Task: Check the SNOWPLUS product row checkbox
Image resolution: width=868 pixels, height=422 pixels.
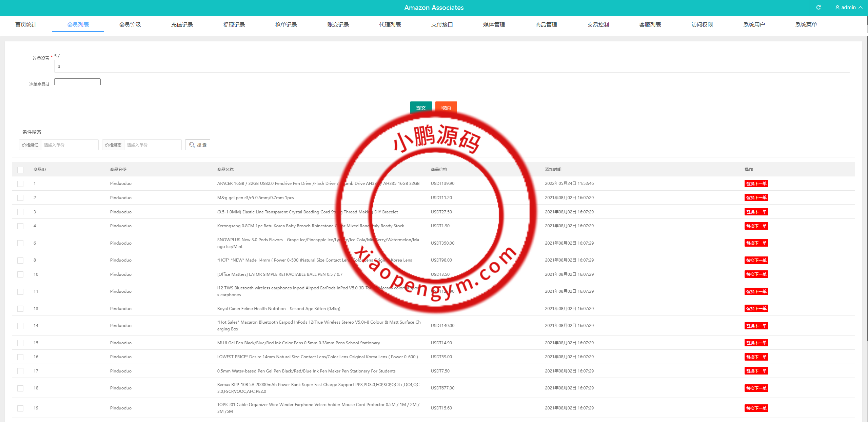Action: (x=20, y=243)
